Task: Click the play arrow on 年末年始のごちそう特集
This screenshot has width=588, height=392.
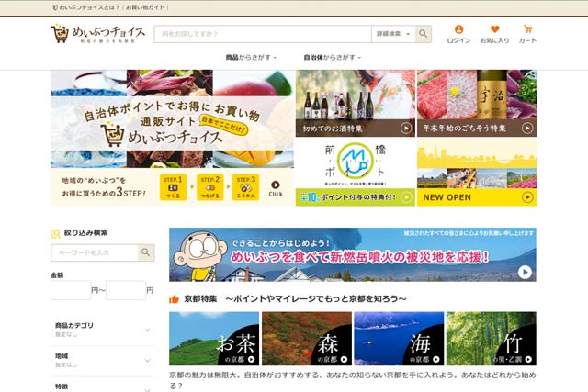Action: point(527,129)
